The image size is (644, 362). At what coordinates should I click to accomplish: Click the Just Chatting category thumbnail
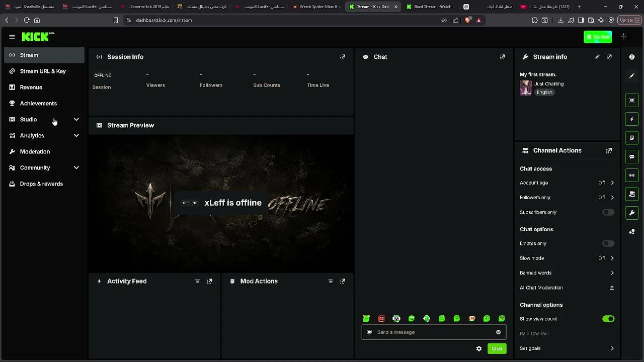click(526, 88)
